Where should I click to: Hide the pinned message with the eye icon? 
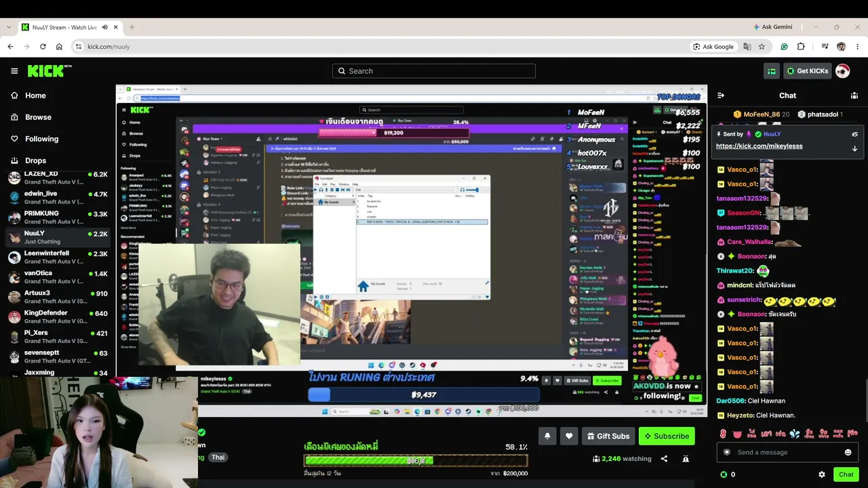coord(854,134)
